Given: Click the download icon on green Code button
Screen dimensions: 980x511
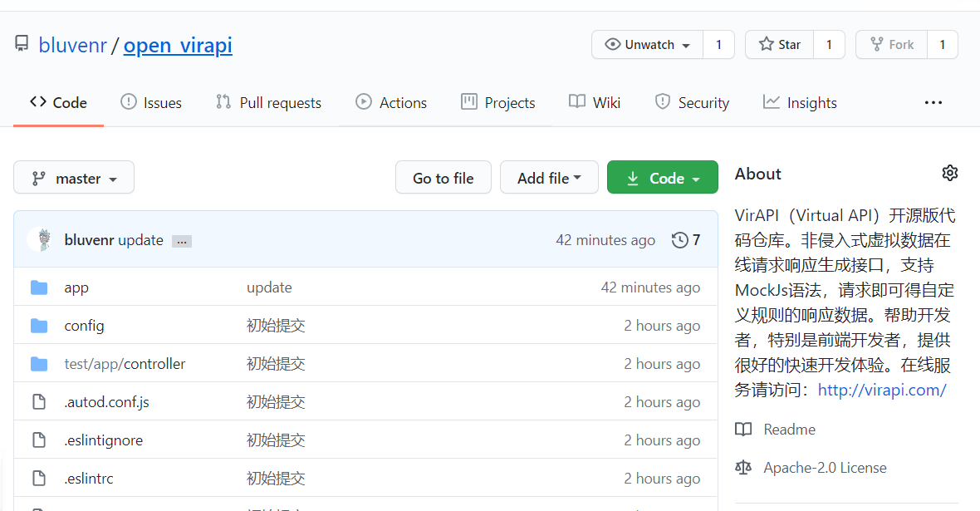Looking at the screenshot, I should tap(633, 179).
